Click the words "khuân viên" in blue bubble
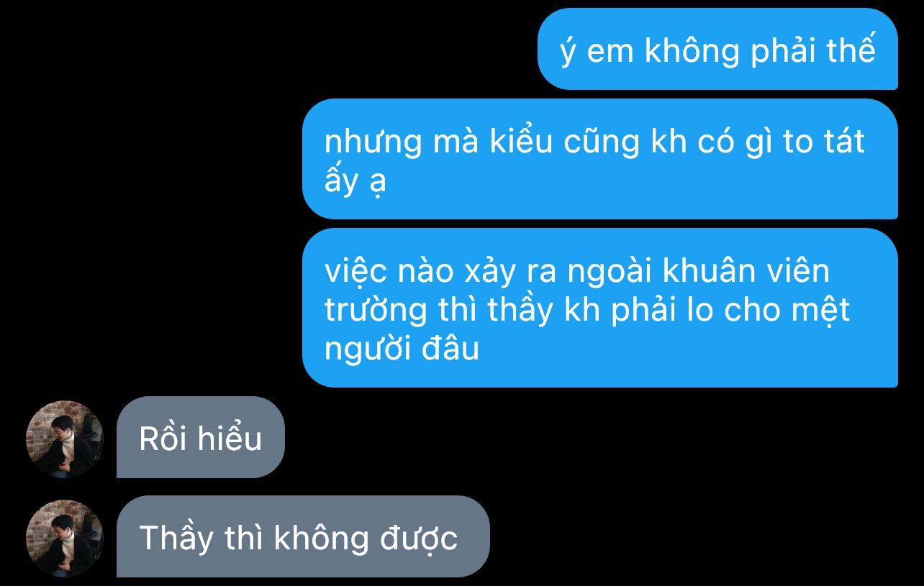The width and height of the screenshot is (924, 586). 746,271
